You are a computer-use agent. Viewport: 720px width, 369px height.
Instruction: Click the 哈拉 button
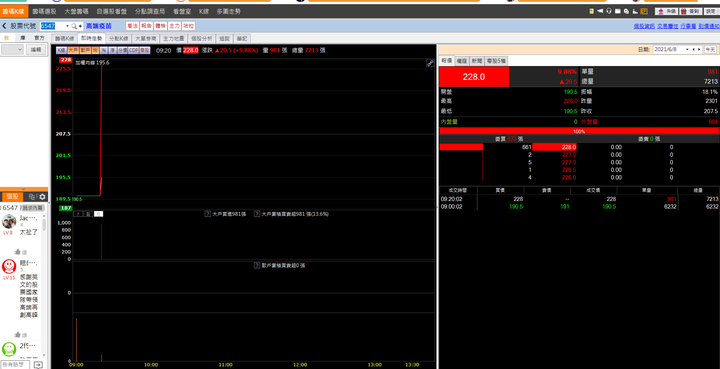188,26
